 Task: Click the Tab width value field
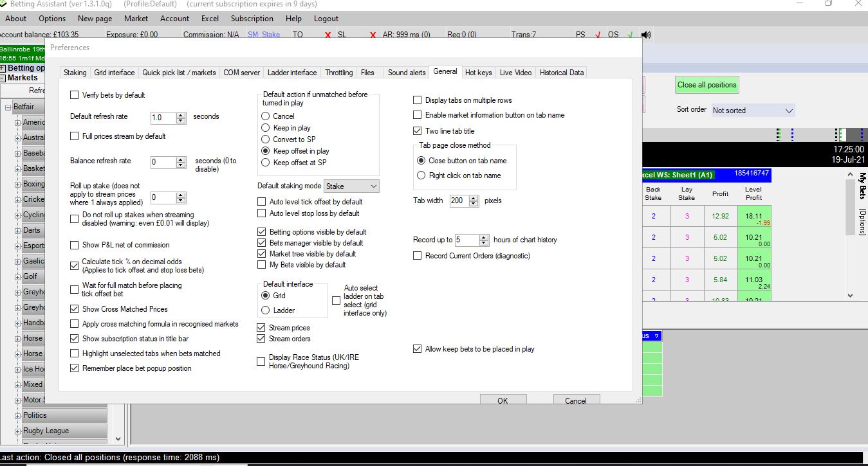coord(460,201)
